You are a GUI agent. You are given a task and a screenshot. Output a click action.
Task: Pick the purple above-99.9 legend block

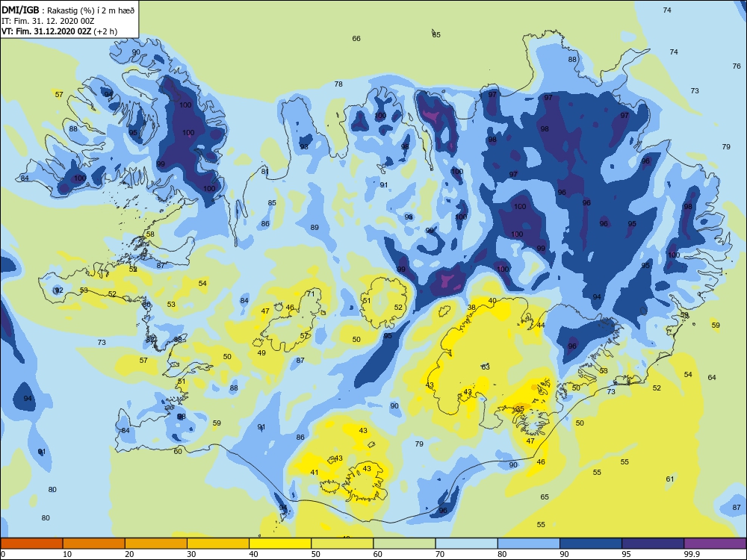(x=715, y=544)
